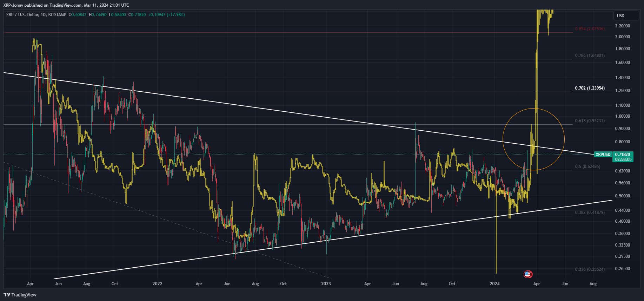Click the 0.26500 price axis label
The image size is (644, 301).
(x=623, y=269)
